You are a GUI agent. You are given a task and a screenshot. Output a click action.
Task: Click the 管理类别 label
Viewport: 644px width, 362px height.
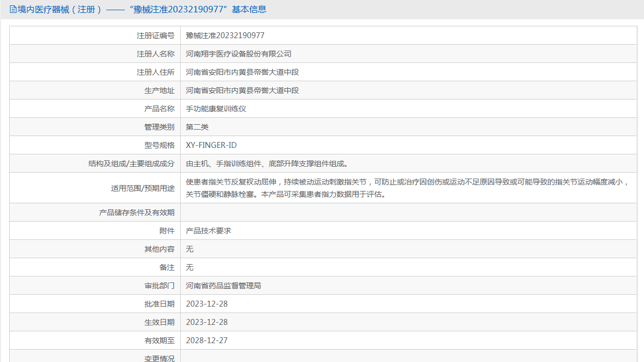(159, 127)
